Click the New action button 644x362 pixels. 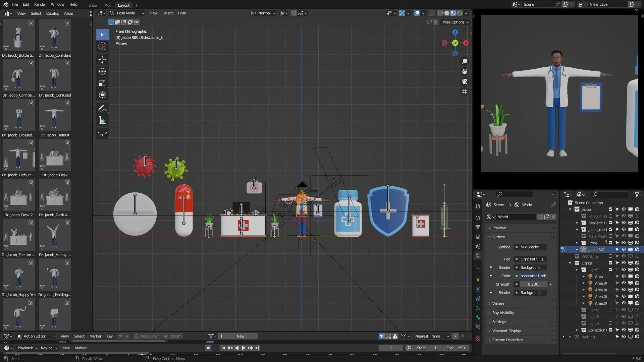pos(240,336)
